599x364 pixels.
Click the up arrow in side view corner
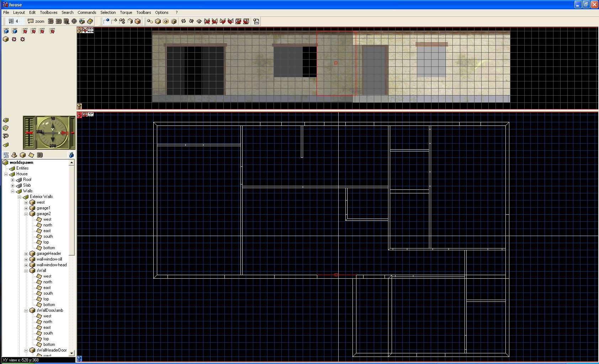[79, 106]
